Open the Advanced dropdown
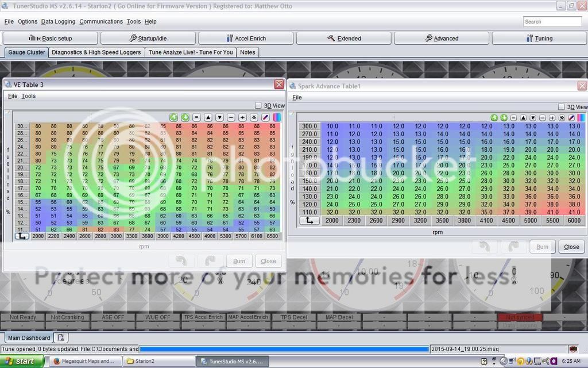588x368 pixels. pyautogui.click(x=442, y=39)
